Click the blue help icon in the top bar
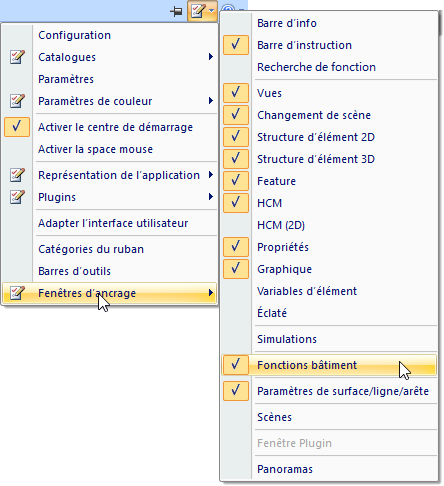Screen dimensions: 444x486 [x=228, y=9]
